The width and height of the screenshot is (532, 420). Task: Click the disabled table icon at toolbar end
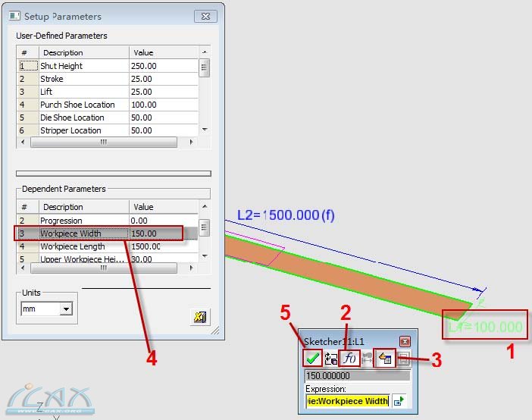pos(404,359)
